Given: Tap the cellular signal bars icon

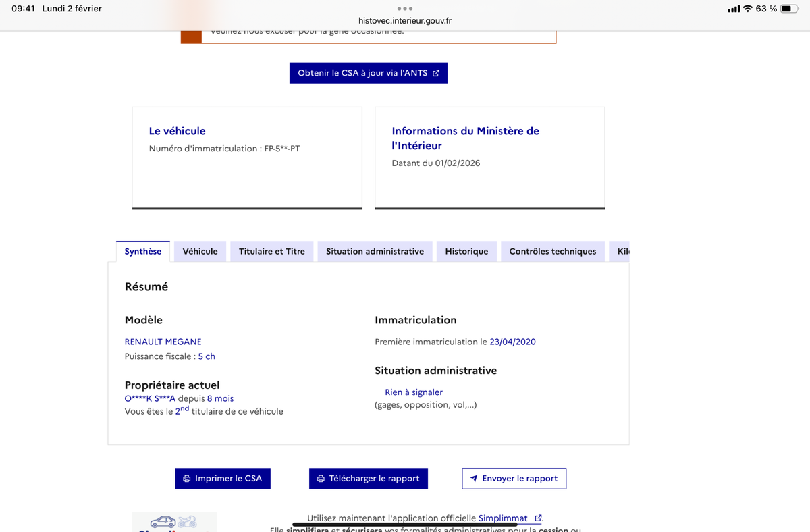Looking at the screenshot, I should (x=734, y=9).
